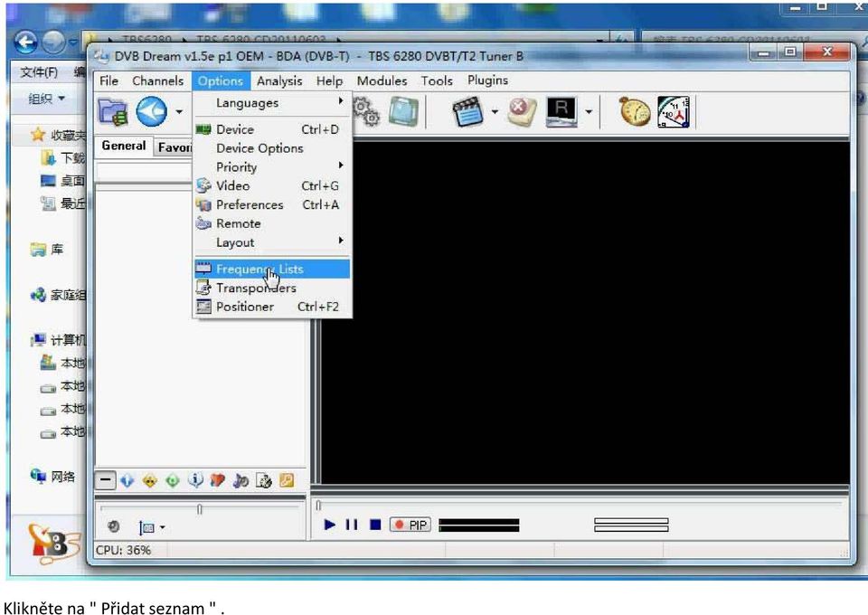The width and height of the screenshot is (868, 615).
Task: Open the Analysis menu
Action: (279, 80)
